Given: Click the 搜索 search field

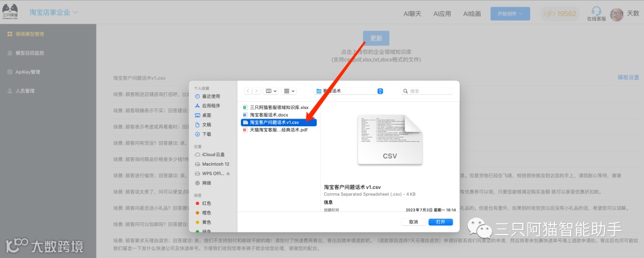Looking at the screenshot, I should [427, 91].
